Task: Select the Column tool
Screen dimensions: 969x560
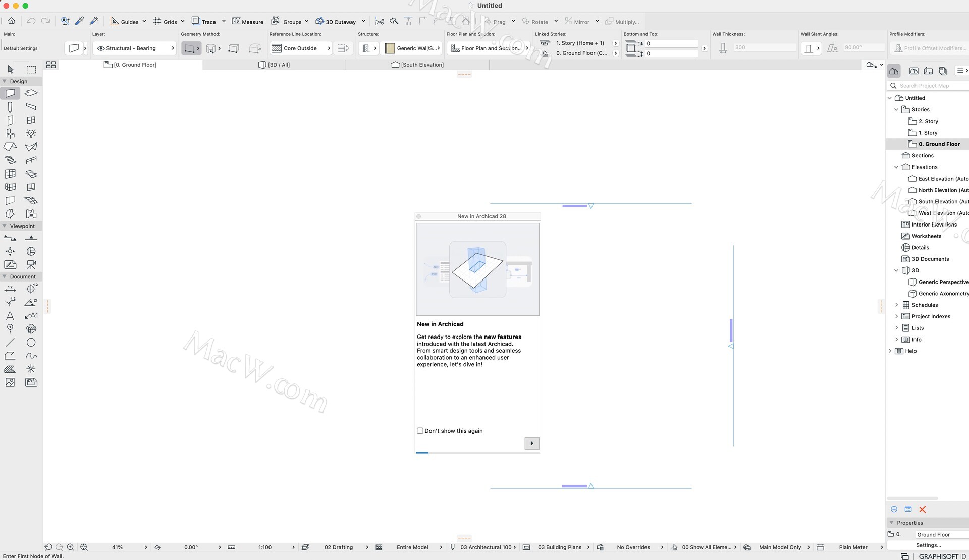Action: [10, 107]
